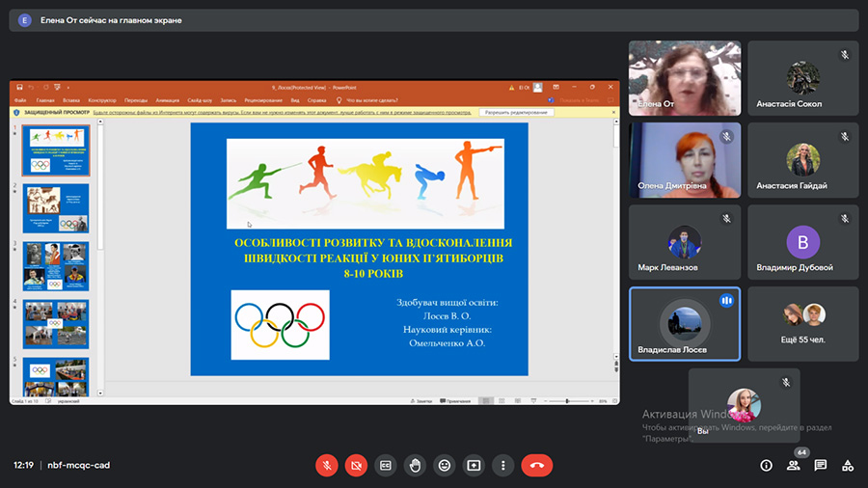Open the 'Вставка' ribbon tab

pyautogui.click(x=71, y=100)
